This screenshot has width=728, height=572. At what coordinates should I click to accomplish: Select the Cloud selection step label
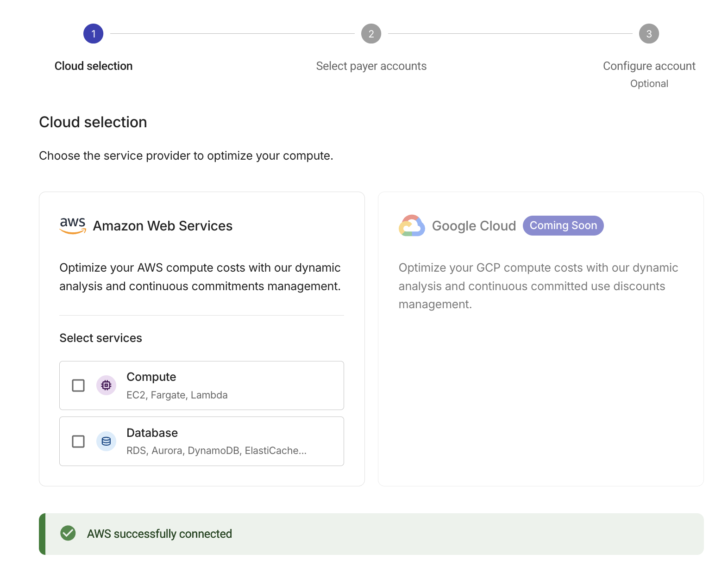94,66
